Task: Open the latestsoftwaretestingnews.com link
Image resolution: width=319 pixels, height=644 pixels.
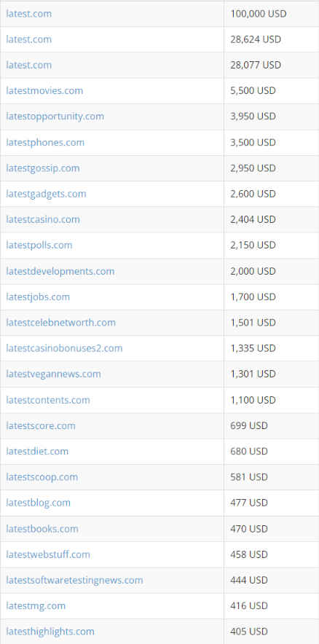Action: (74, 580)
